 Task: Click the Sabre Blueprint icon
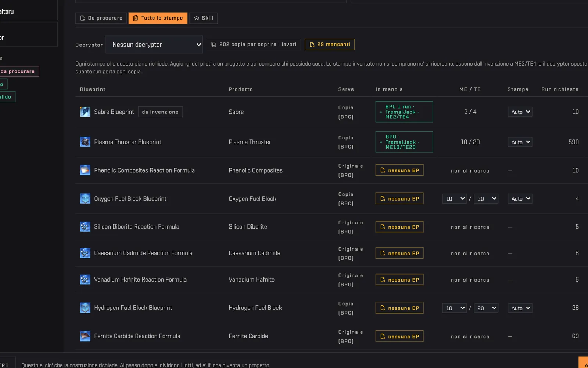tap(85, 112)
